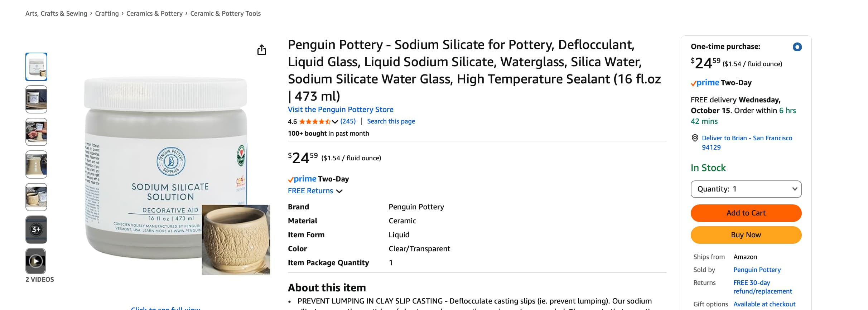868x310 pixels.
Task: Select the first jar product thumbnail
Action: pos(36,67)
